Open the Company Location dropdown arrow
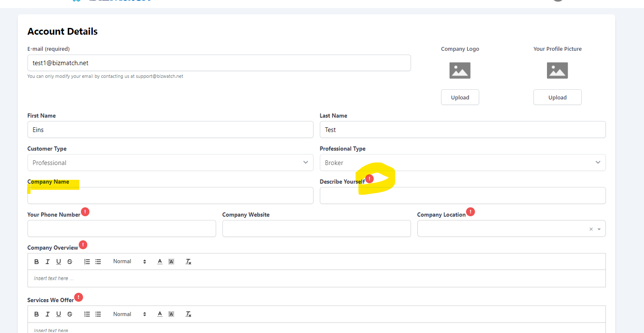Screen dimensions: 644x333 pyautogui.click(x=599, y=229)
